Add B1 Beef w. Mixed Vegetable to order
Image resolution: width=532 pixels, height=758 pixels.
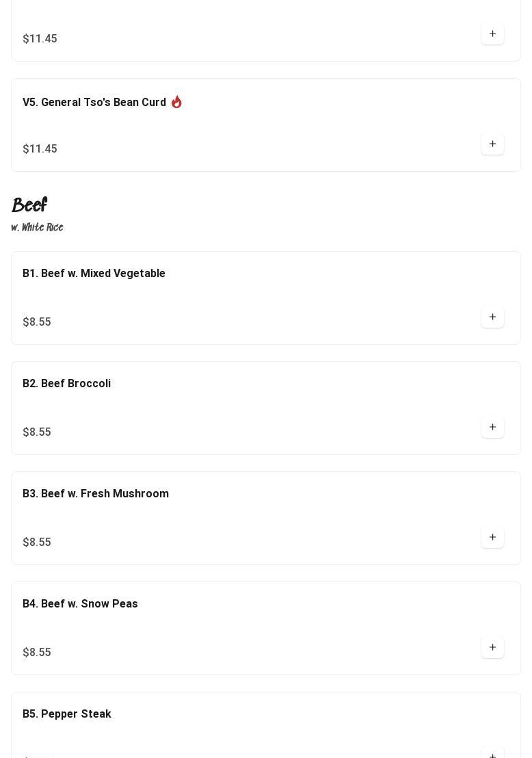492,317
